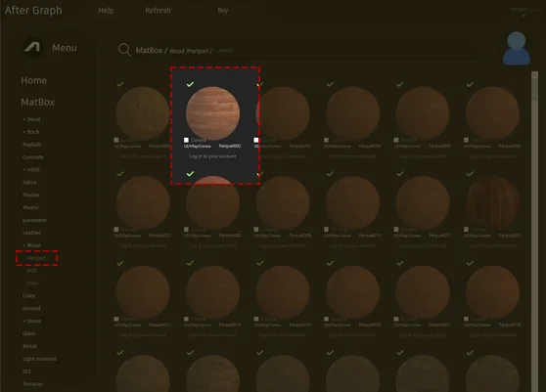
Task: Tick the Corona checkbox for Parquet018
Action: click(x=466, y=319)
